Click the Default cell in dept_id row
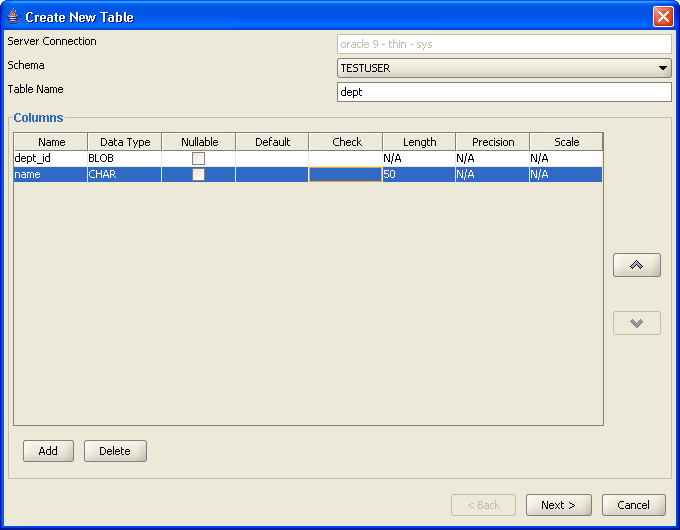The height and width of the screenshot is (530, 680). pyautogui.click(x=272, y=158)
